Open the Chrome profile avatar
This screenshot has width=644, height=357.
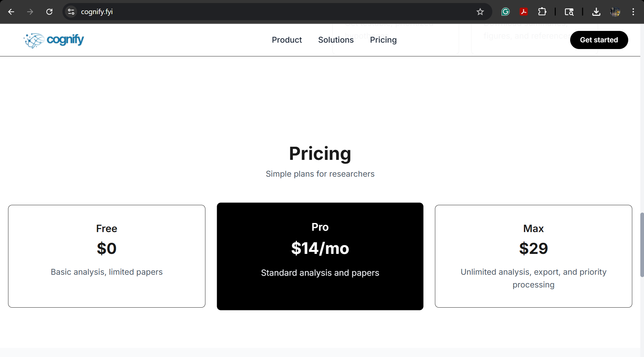[x=615, y=12]
